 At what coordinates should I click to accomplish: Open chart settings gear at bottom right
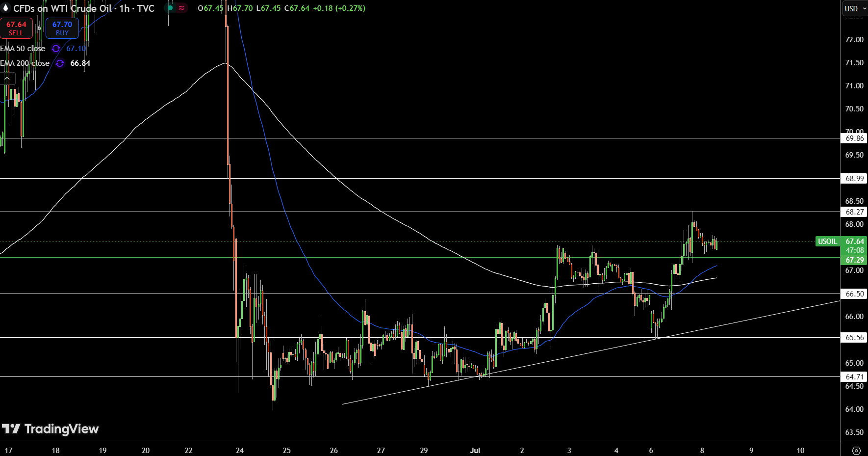(x=856, y=450)
